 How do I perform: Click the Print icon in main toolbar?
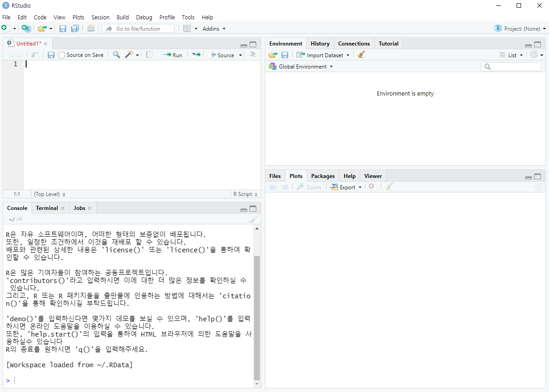91,28
